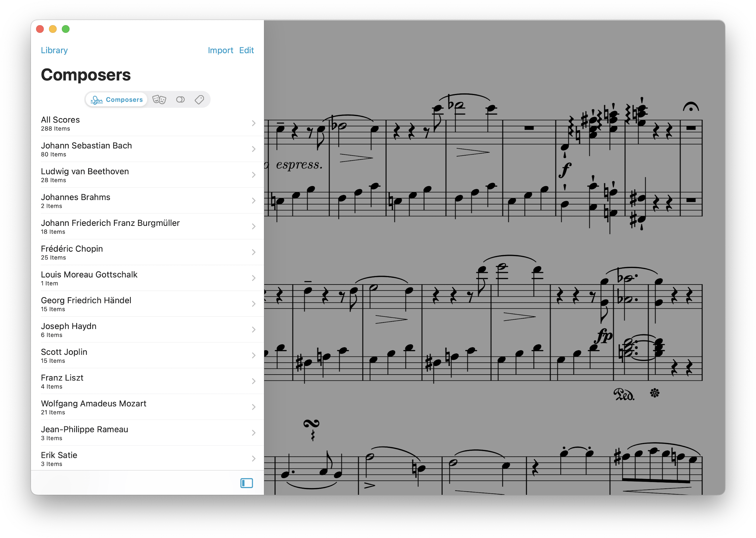Image resolution: width=756 pixels, height=538 pixels.
Task: Expand the Johann Sebastian Bach chevron
Action: tap(253, 149)
